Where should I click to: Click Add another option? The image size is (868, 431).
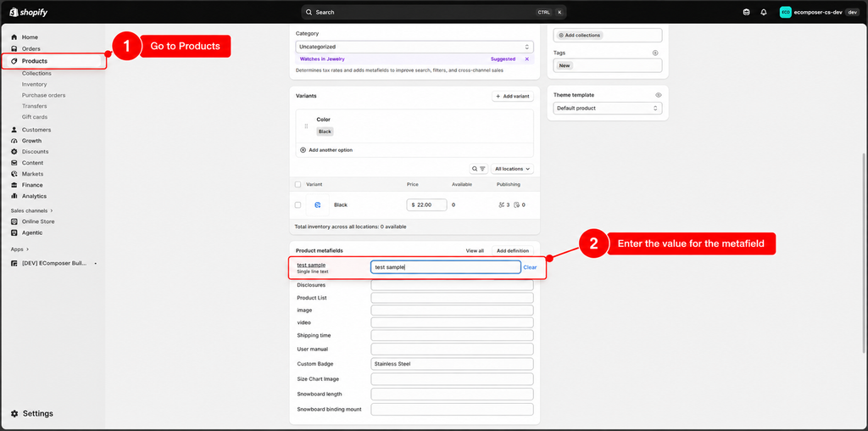point(326,150)
